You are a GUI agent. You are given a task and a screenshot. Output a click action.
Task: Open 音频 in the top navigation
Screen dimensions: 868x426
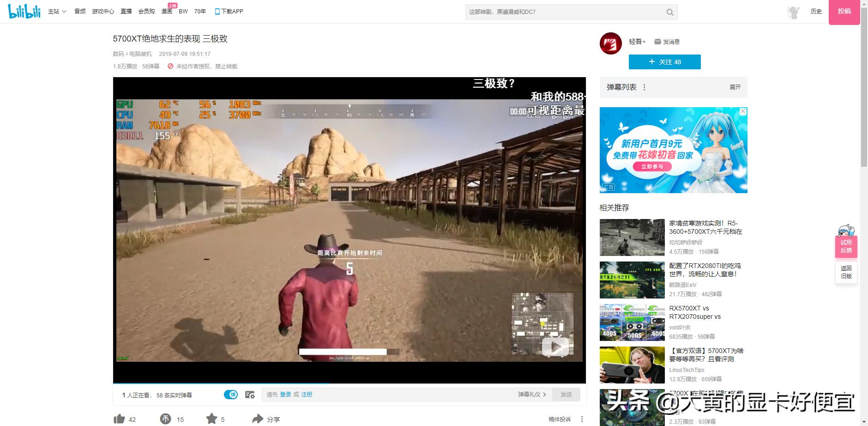coord(80,12)
